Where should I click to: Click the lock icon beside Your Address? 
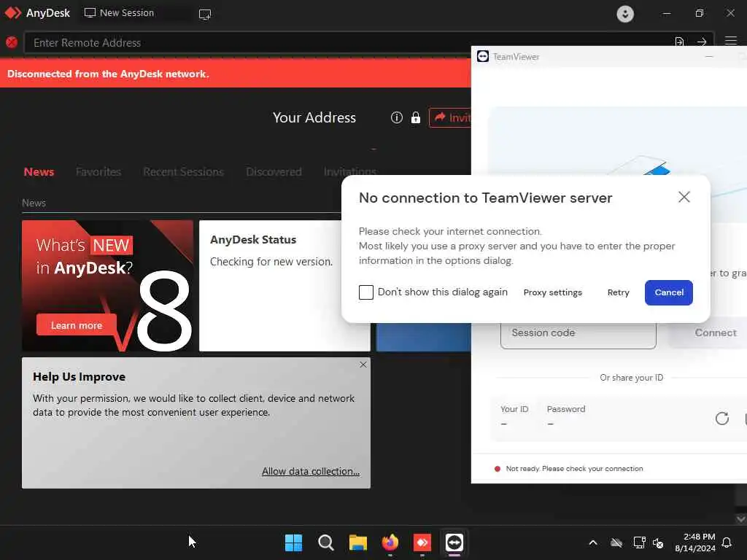pos(415,117)
